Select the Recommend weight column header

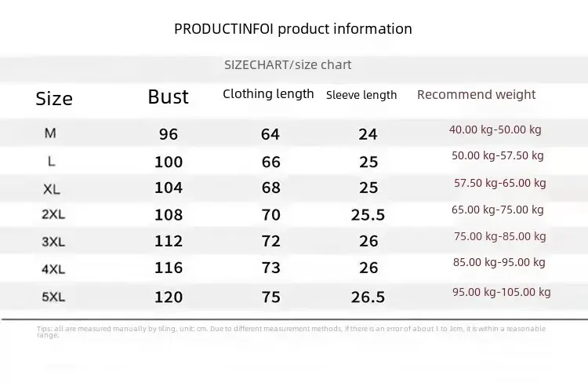point(476,95)
